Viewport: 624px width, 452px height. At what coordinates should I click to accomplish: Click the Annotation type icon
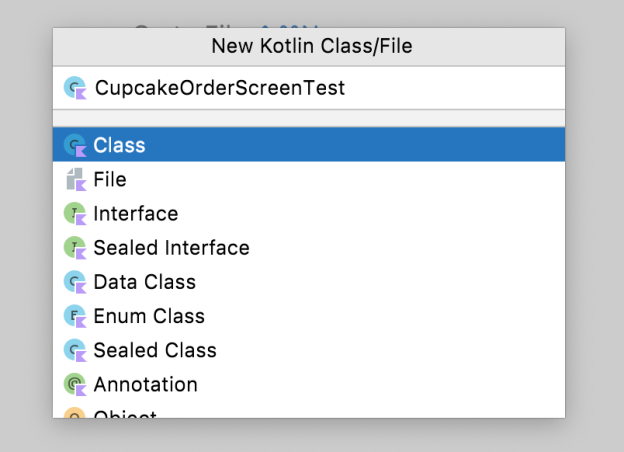click(75, 384)
